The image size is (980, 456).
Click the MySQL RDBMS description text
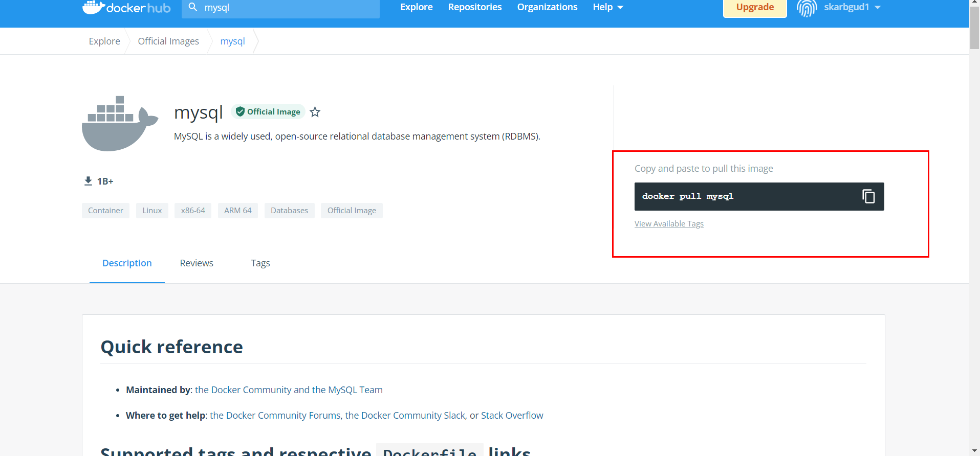[357, 136]
